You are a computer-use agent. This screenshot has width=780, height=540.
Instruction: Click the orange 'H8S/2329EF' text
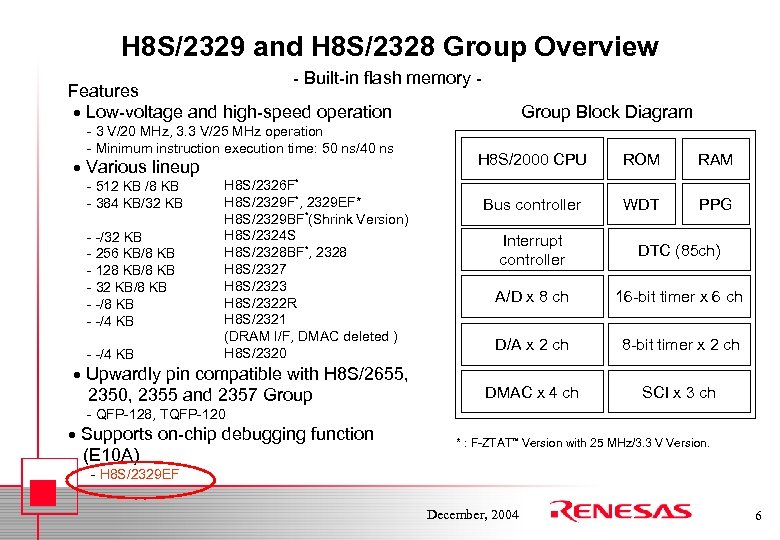[139, 474]
